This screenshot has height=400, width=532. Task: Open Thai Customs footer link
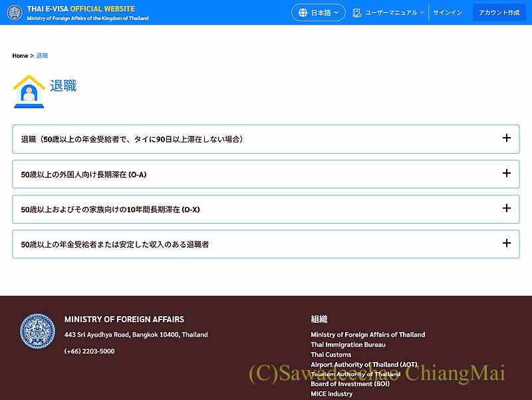[331, 355]
